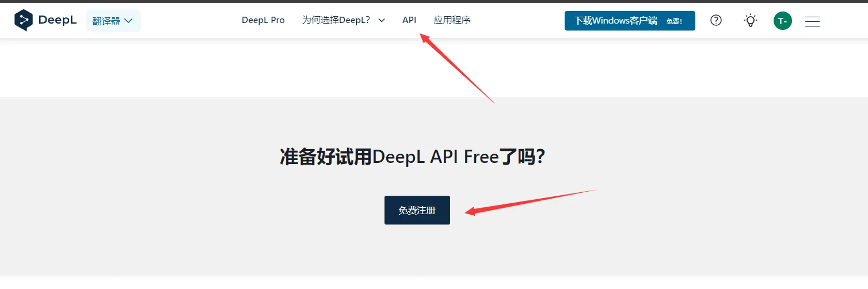Viewport: 868px width, 289px height.
Task: Open the help question mark icon
Action: tap(716, 21)
